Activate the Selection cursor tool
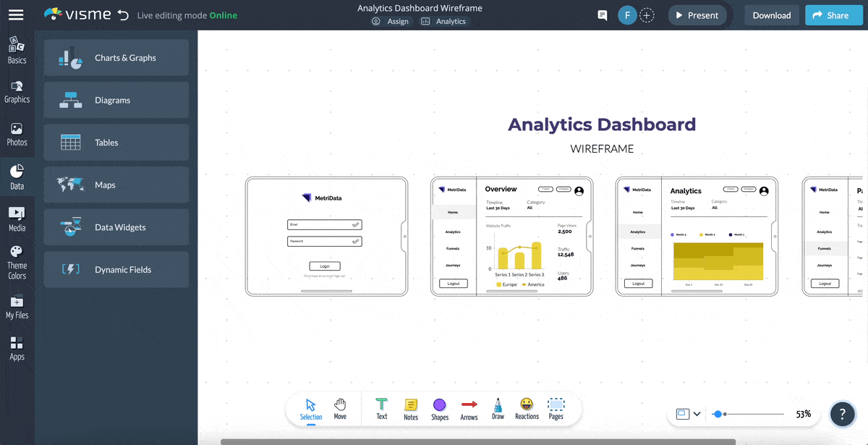Screen dimensions: 868x445 311,408
